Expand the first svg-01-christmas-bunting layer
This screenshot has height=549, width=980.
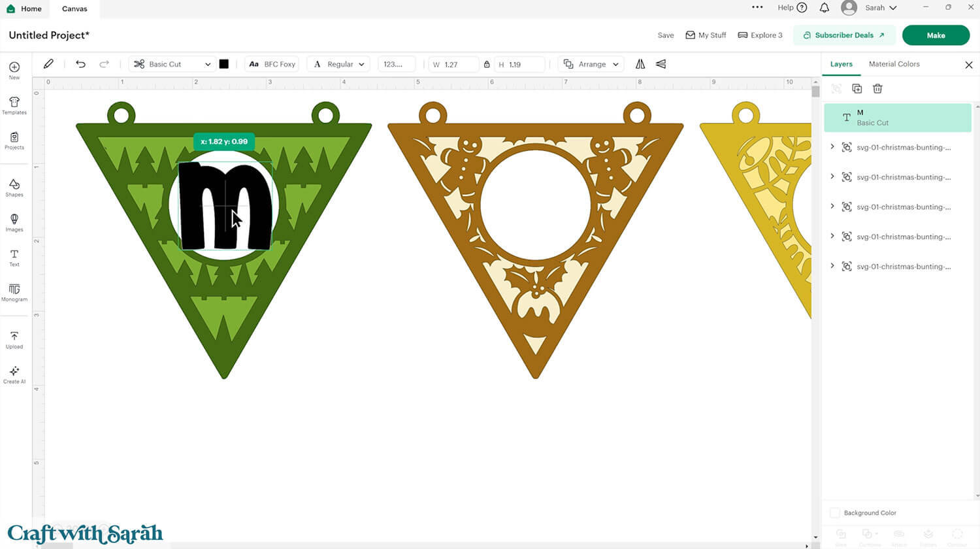pos(832,147)
